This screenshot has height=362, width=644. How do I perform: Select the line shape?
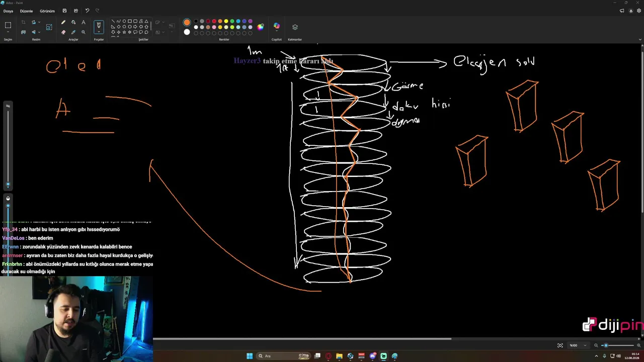[x=113, y=22]
